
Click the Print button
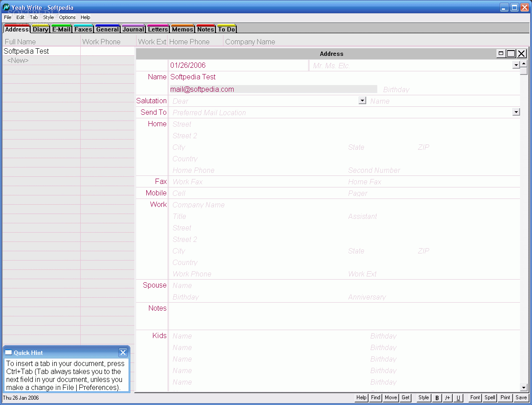click(x=505, y=398)
